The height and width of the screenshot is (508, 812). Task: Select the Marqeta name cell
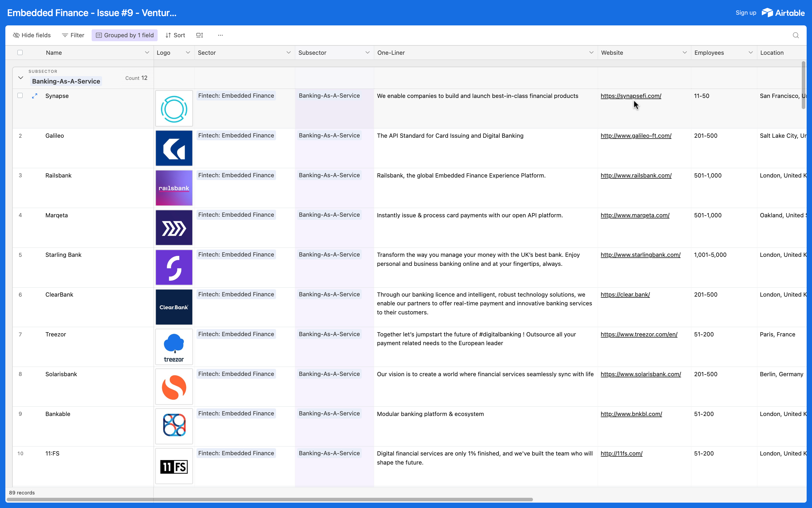point(83,228)
